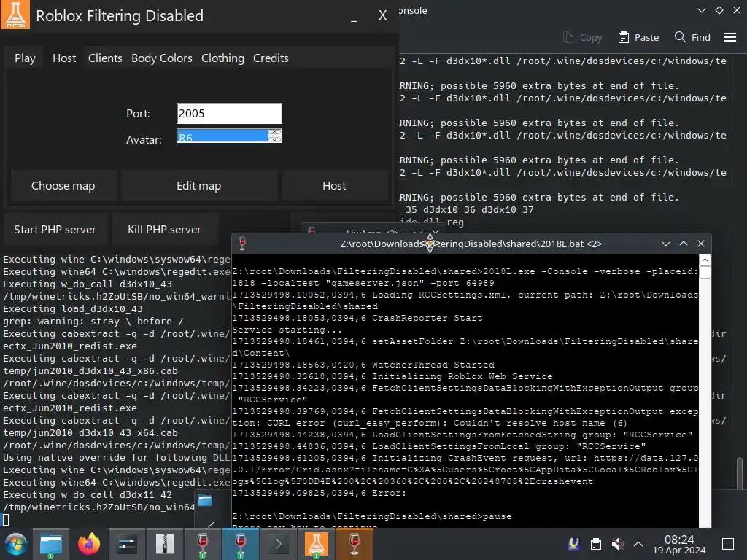Viewport: 747px width, 560px height.
Task: Switch to the Play tab
Action: (x=25, y=58)
